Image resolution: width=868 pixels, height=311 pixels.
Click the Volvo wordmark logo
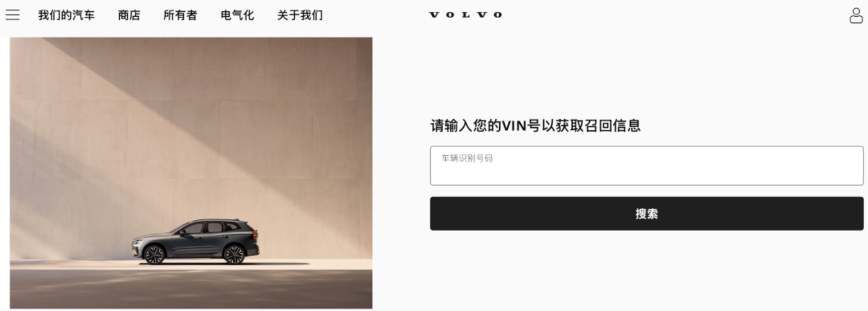click(x=466, y=15)
